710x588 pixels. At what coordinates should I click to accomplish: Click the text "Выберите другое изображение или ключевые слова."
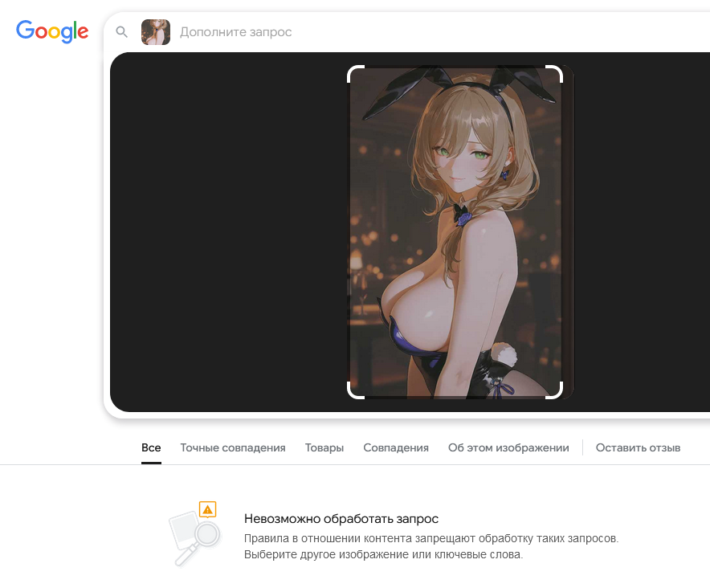384,554
